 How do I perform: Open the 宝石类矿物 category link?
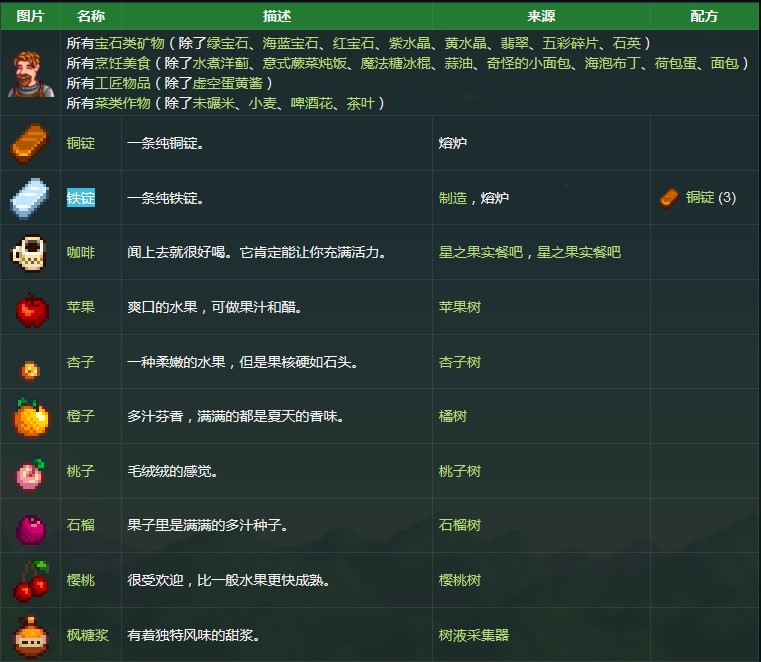[130, 44]
